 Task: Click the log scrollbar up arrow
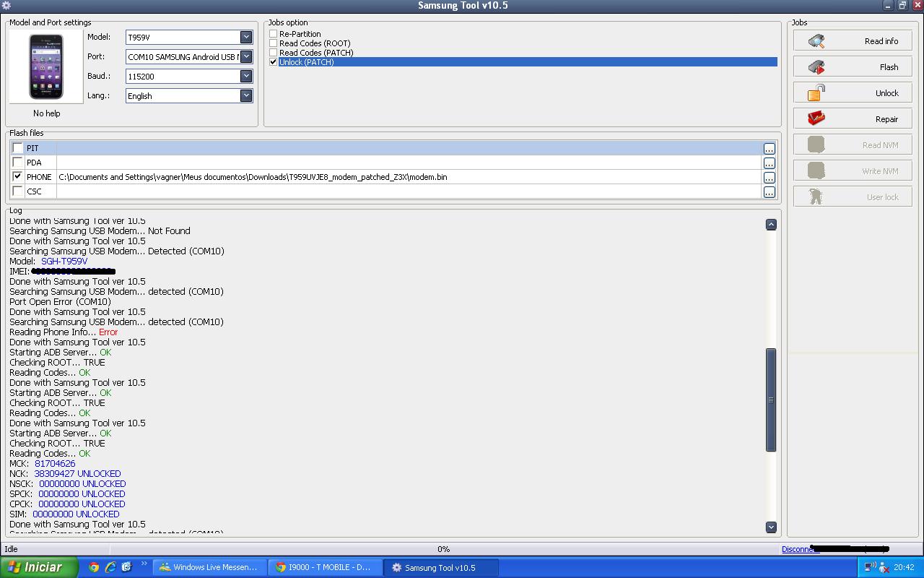(771, 225)
